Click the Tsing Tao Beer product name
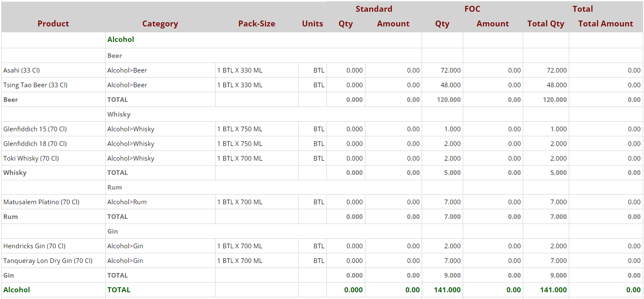 (35, 85)
